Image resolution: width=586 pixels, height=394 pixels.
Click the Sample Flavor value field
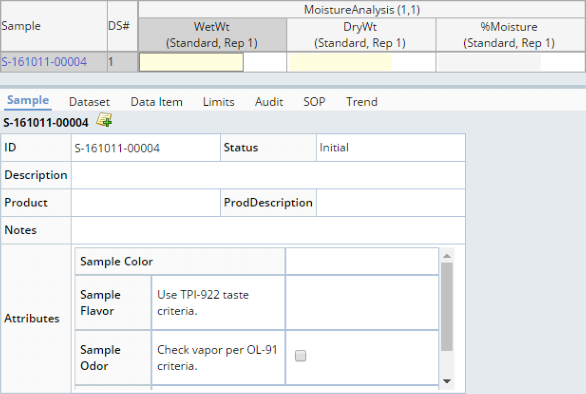pos(362,303)
